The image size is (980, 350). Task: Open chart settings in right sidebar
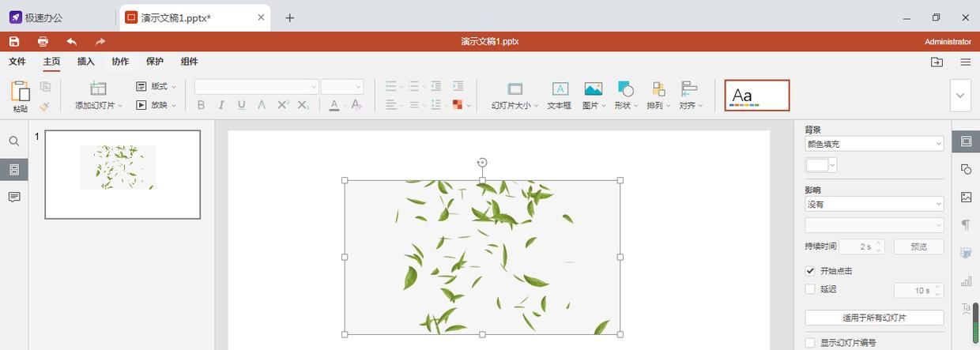click(966, 280)
